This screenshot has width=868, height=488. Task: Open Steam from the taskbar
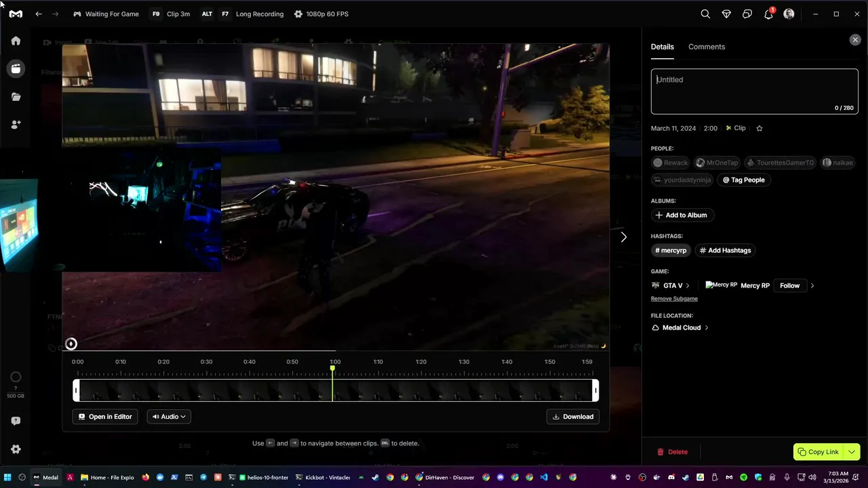click(375, 477)
